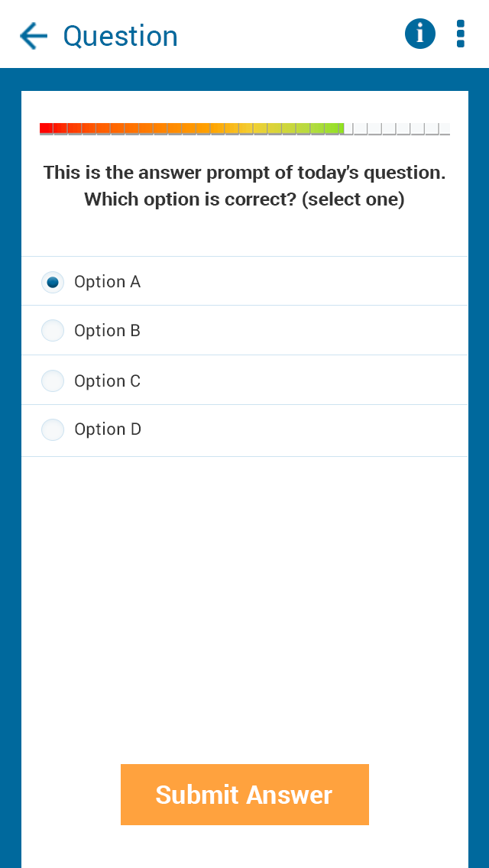Click the last green progress bar segment
This screenshot has width=489, height=868.
(x=335, y=128)
